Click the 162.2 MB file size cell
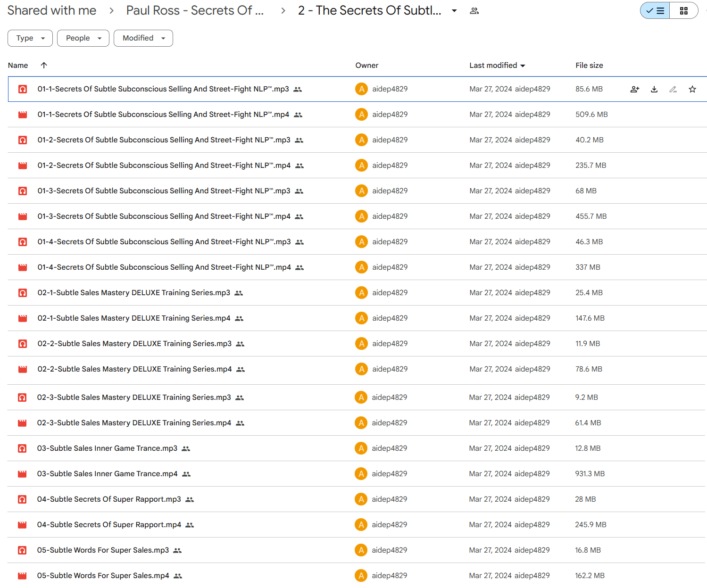Image resolution: width=707 pixels, height=588 pixels. [590, 576]
